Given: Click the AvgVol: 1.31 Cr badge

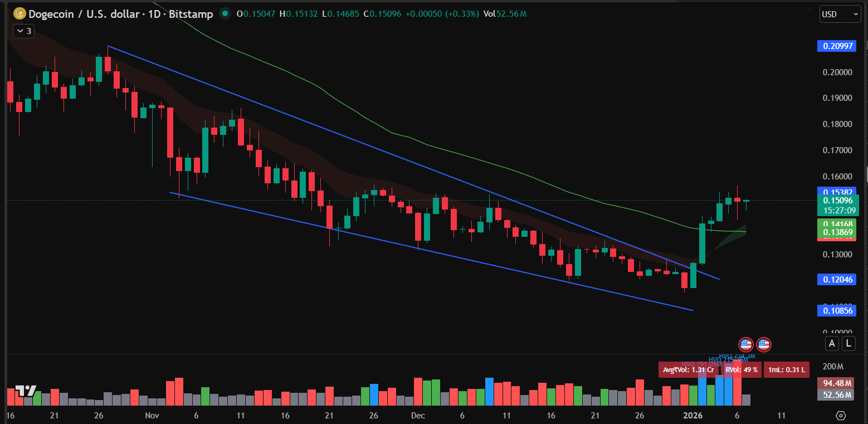Looking at the screenshot, I should (x=689, y=369).
